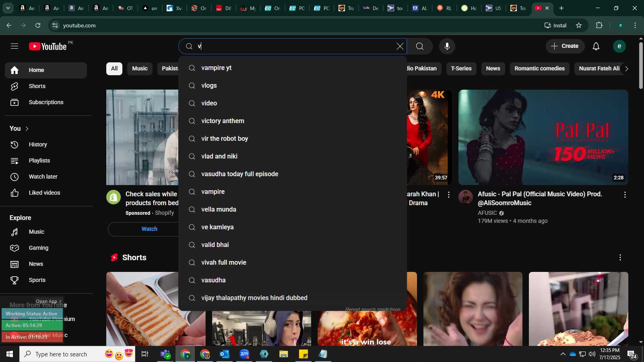Open Liked videos in sidebar
The width and height of the screenshot is (644, 362).
click(46, 193)
